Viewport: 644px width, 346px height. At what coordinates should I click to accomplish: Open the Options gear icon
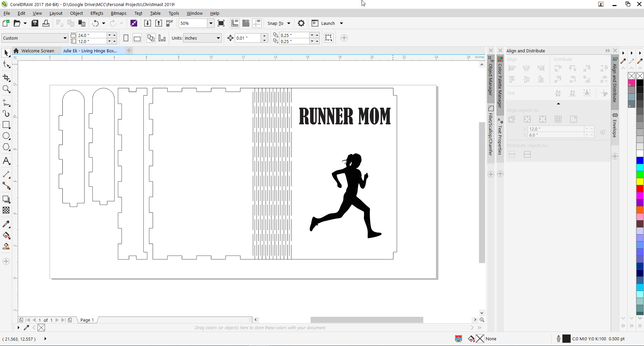(301, 23)
